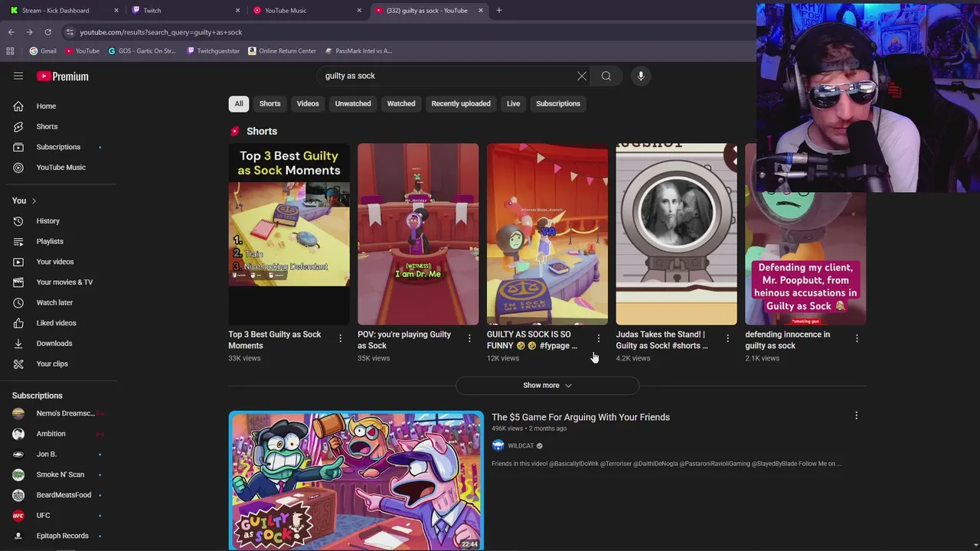This screenshot has height=551, width=980.
Task: Open the Chrome apps grid icon
Action: (10, 51)
